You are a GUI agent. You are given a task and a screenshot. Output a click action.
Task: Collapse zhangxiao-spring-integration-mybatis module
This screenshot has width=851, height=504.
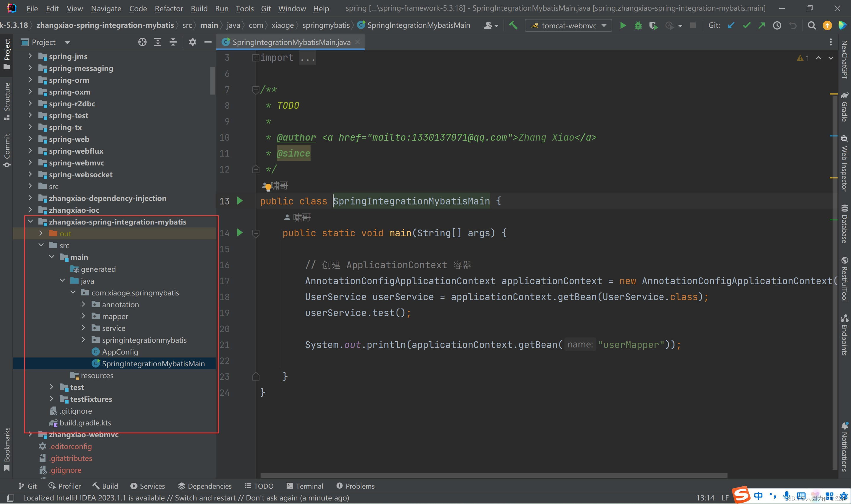click(x=30, y=222)
